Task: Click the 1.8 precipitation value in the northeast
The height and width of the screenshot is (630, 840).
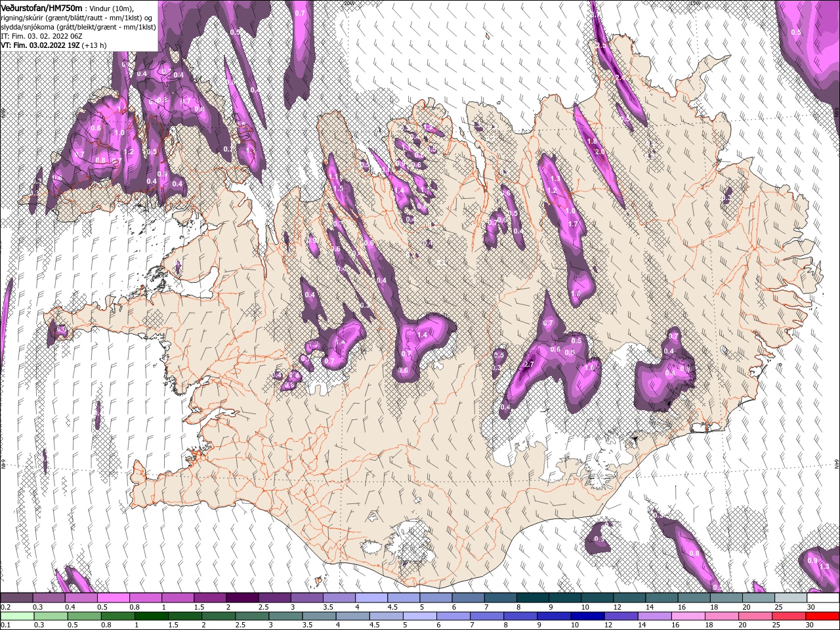Action: click(x=592, y=141)
